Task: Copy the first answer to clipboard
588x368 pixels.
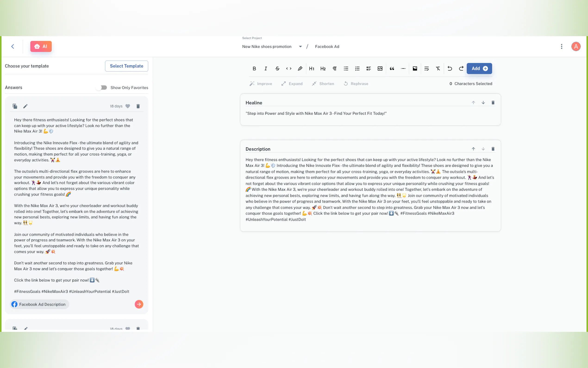Action: coord(15,106)
